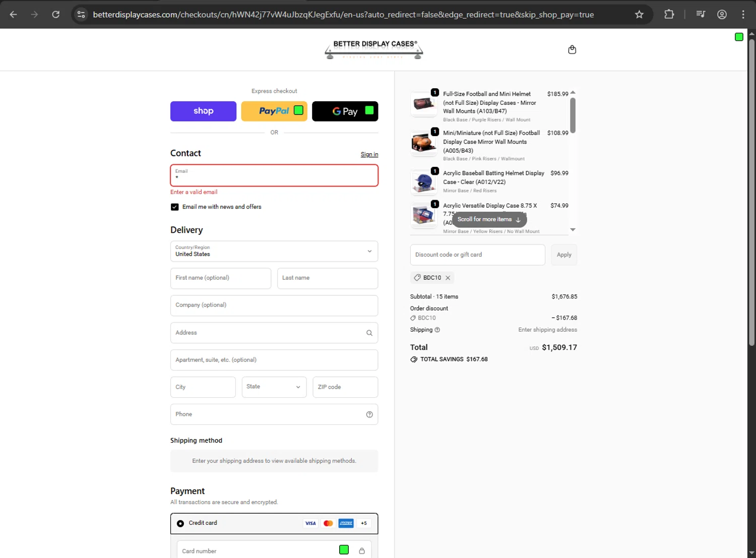
Task: Open the shopping bag cart icon
Action: (x=572, y=49)
